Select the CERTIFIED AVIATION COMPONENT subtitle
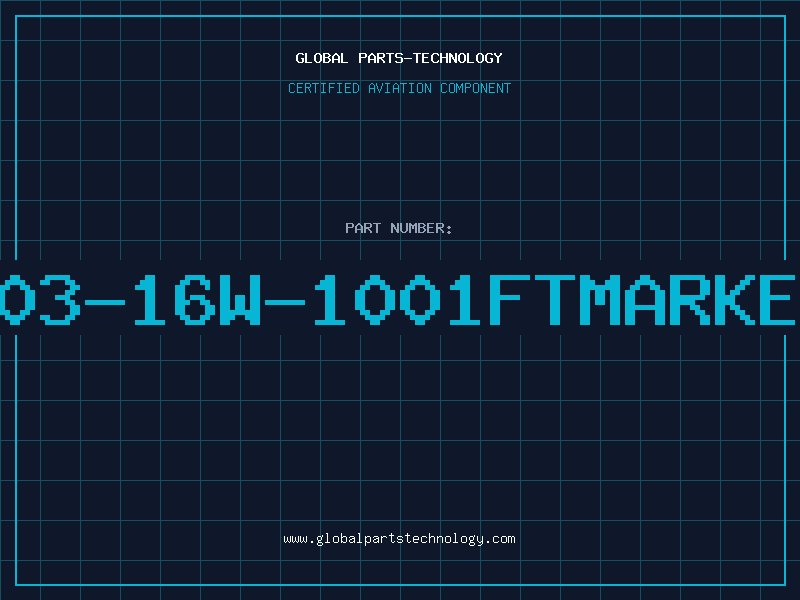 coord(399,88)
